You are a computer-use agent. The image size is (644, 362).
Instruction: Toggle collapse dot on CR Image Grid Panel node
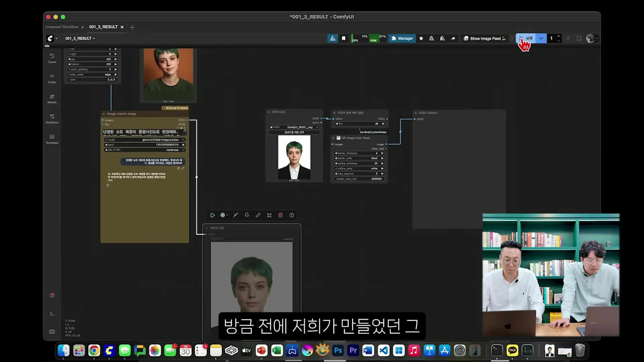point(333,138)
